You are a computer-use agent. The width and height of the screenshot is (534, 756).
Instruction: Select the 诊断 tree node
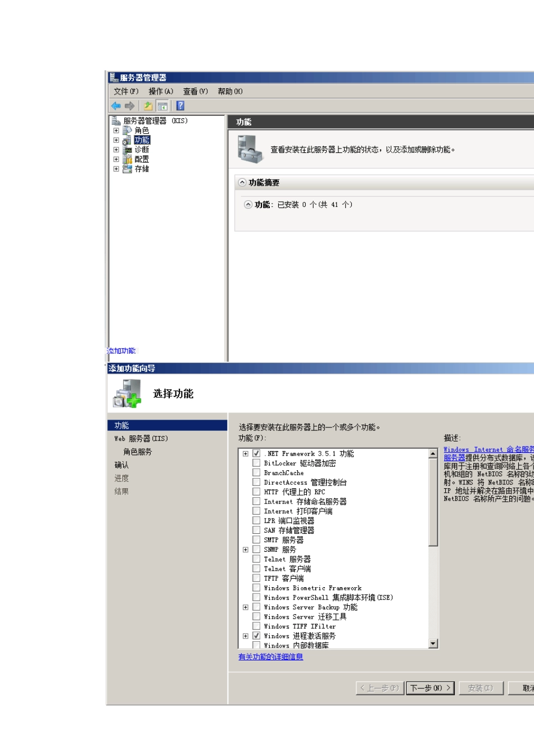click(142, 150)
